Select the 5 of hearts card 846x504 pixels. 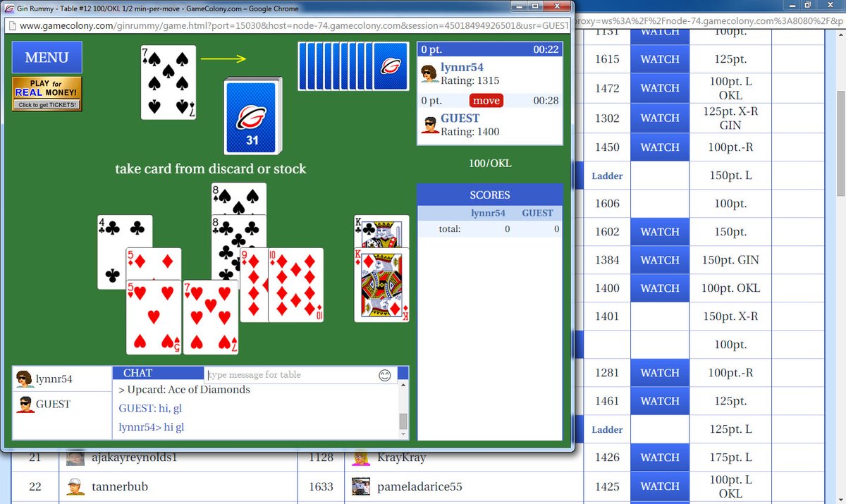(154, 317)
